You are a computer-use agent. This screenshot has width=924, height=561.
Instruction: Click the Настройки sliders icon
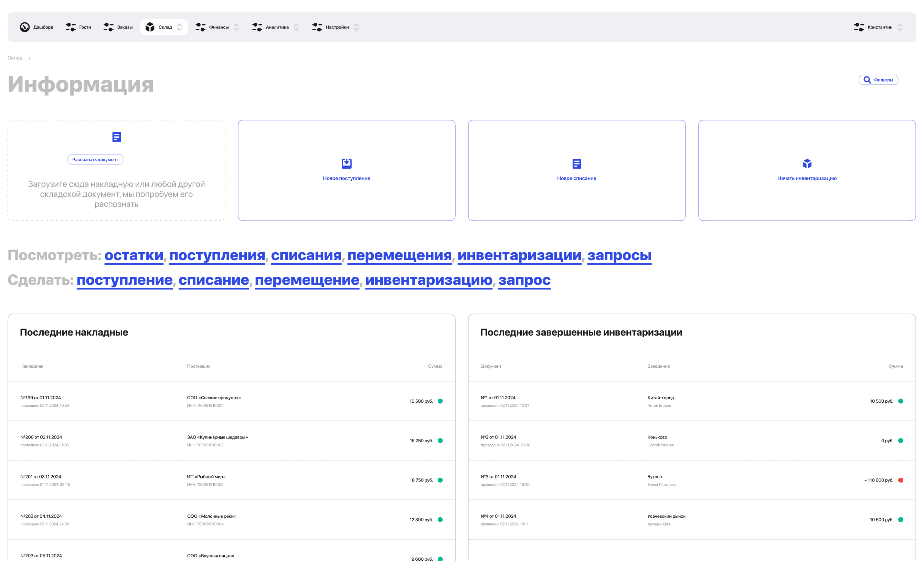pos(317,27)
